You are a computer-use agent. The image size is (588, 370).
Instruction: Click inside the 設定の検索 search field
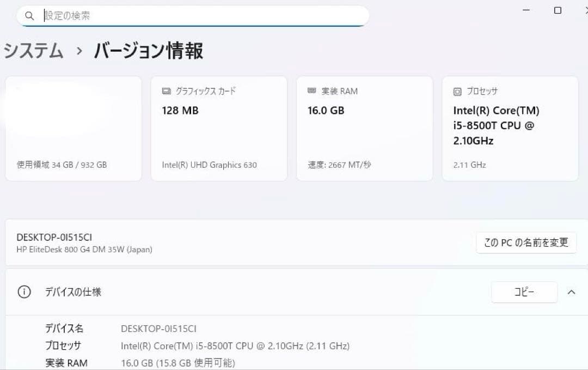point(191,16)
